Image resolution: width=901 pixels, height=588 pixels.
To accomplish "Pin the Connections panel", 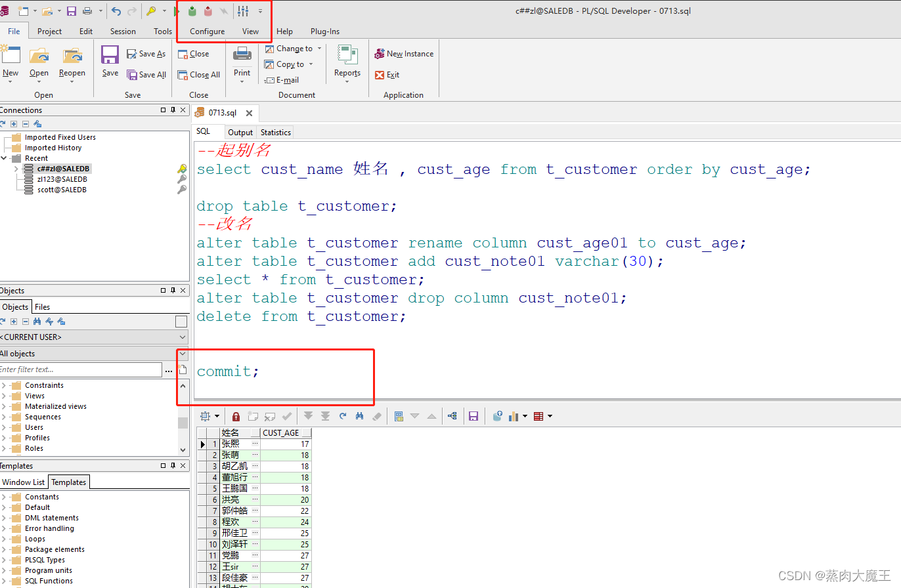I will point(173,110).
